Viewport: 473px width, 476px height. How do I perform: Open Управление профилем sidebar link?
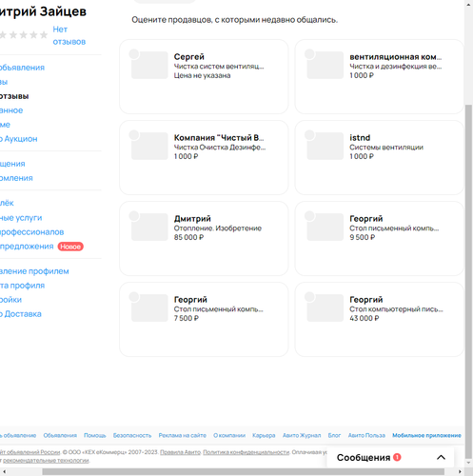tap(34, 271)
